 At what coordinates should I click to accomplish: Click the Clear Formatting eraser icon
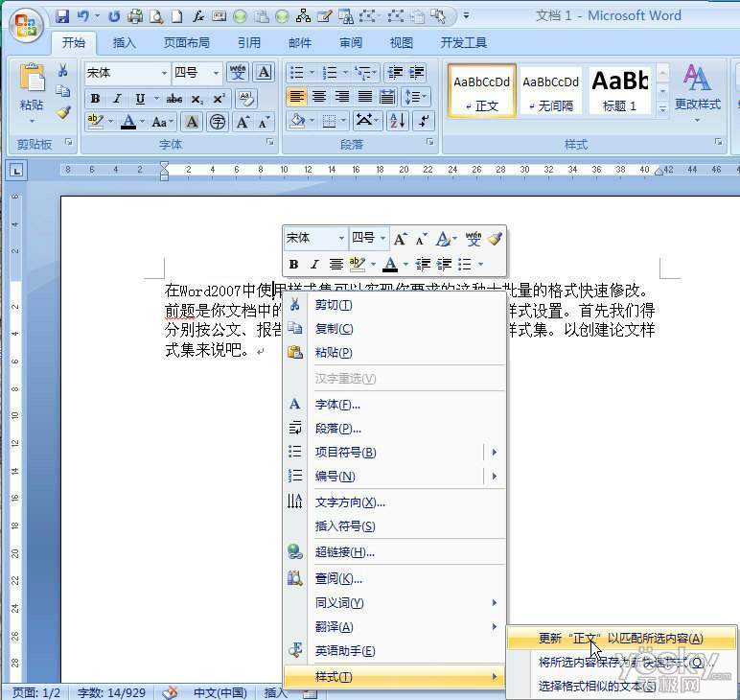click(x=246, y=98)
